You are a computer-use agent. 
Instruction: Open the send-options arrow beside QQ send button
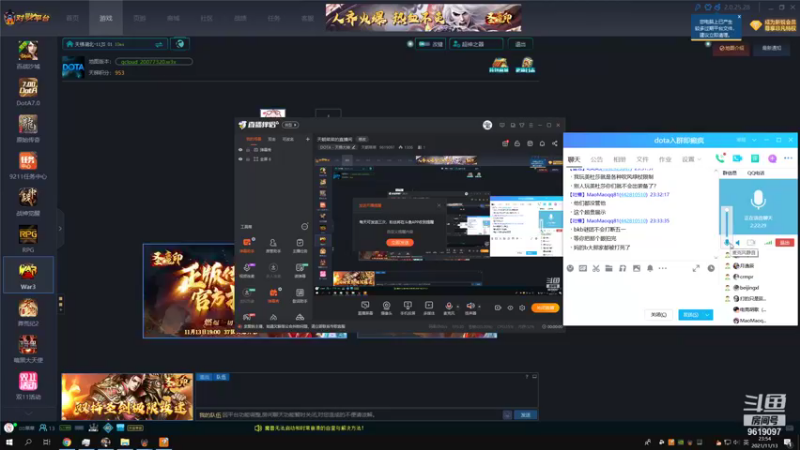(708, 315)
